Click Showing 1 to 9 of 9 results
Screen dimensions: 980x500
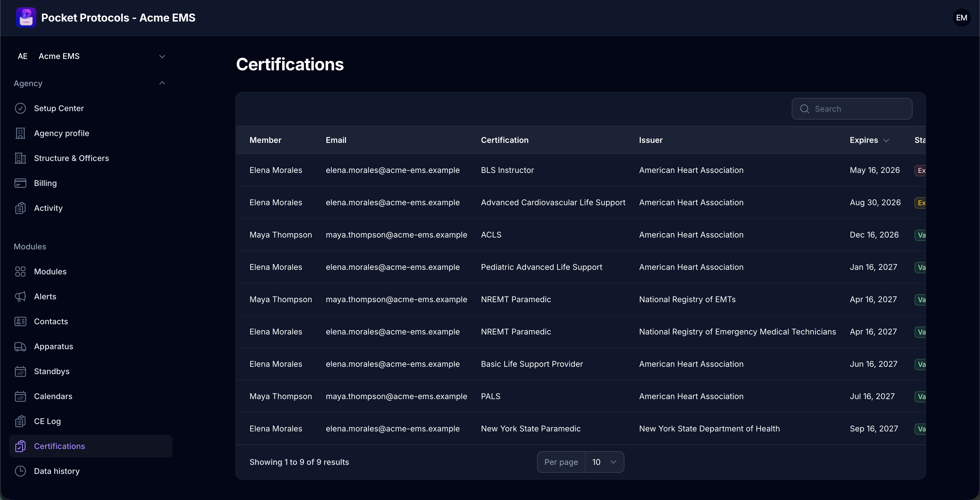pyautogui.click(x=299, y=462)
